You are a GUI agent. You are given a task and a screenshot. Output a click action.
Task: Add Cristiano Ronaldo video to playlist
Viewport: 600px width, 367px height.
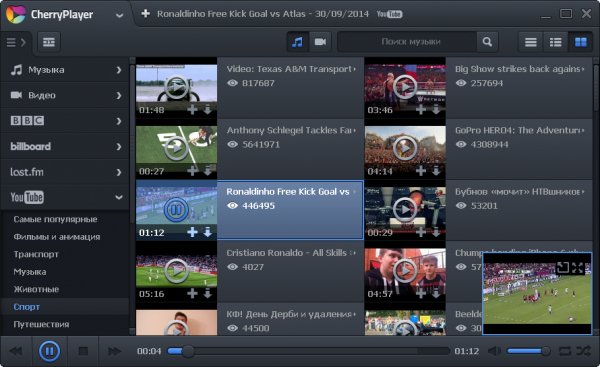pyautogui.click(x=192, y=294)
